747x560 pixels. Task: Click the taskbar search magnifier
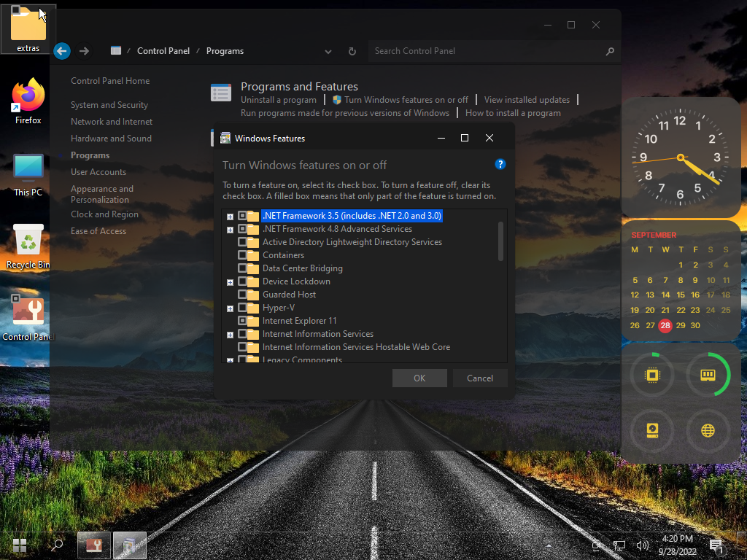click(57, 545)
